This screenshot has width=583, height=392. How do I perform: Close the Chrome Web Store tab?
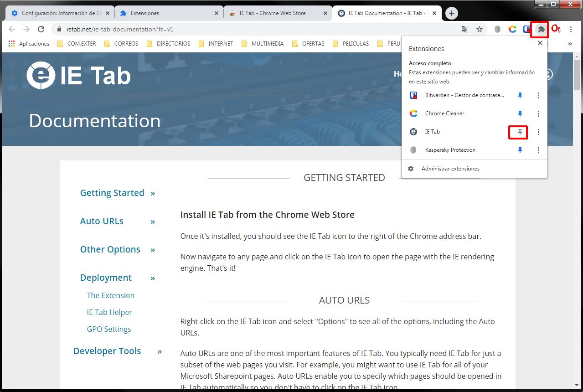tap(325, 13)
